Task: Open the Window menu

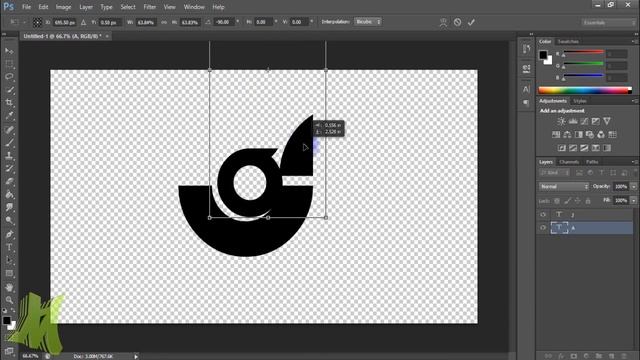Action: 194,7
